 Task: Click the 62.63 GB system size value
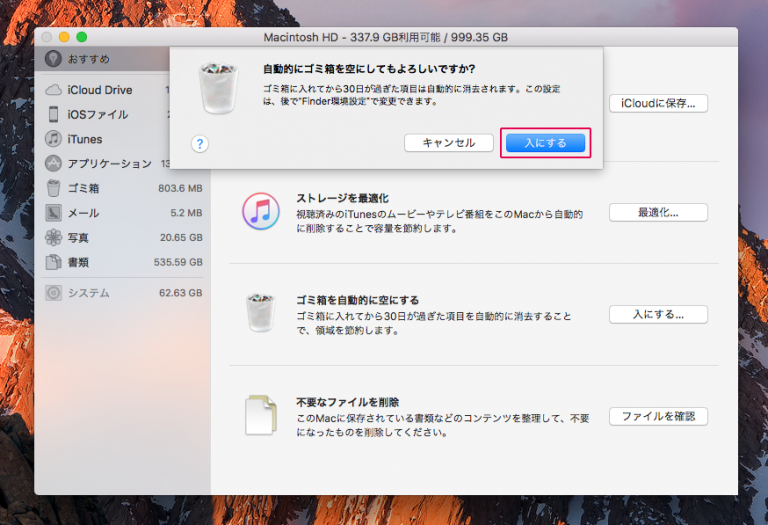[x=181, y=293]
